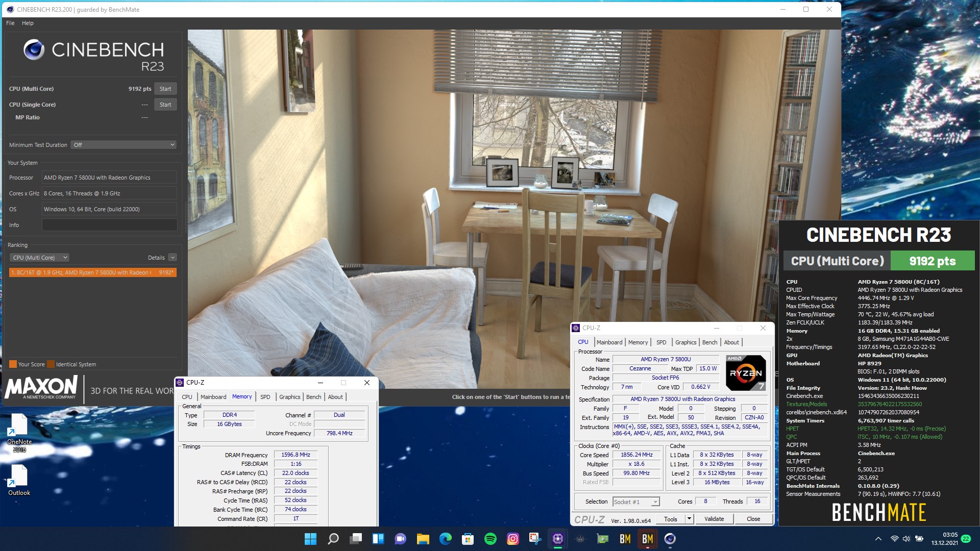
Task: Select top ranking result row 9192
Action: pyautogui.click(x=93, y=272)
